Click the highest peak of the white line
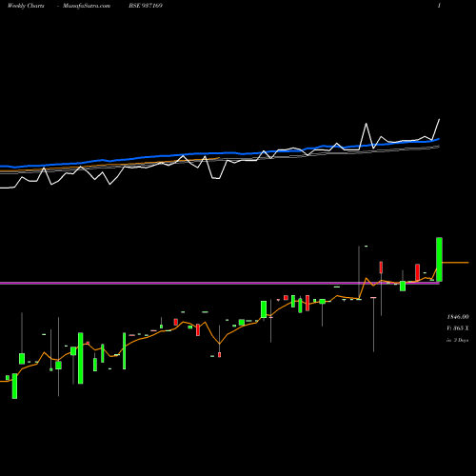Screen dimensions: 476x476 pos(439,120)
